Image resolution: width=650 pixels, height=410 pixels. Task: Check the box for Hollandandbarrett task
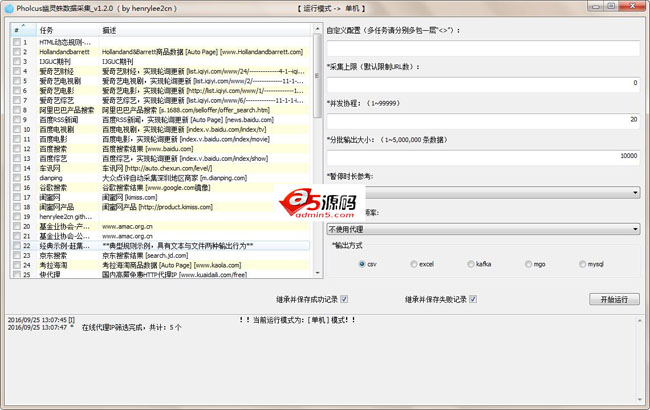tap(17, 52)
